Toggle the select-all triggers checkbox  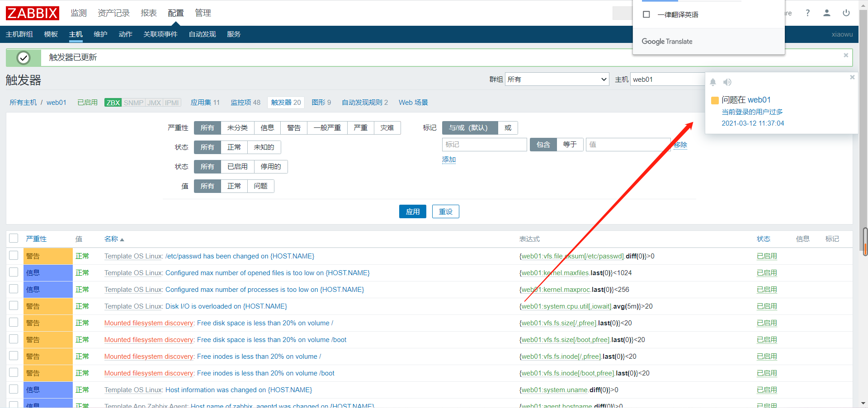[x=14, y=239]
